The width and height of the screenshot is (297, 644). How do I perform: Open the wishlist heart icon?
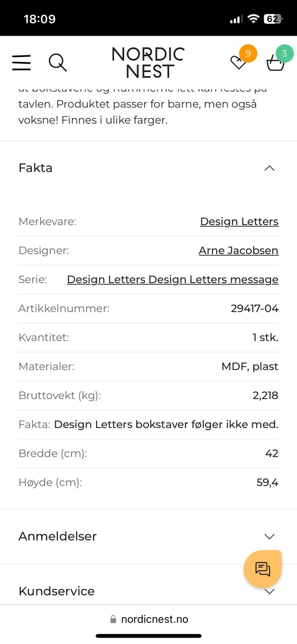(238, 63)
